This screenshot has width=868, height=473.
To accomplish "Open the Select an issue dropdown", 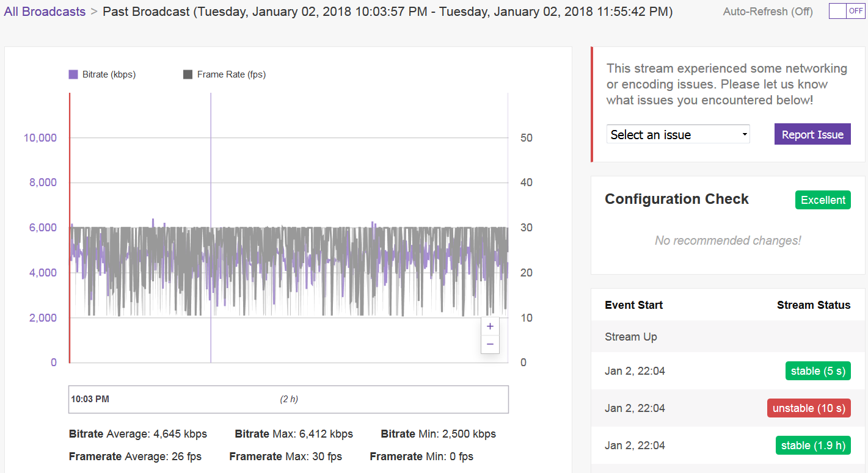I will (678, 134).
